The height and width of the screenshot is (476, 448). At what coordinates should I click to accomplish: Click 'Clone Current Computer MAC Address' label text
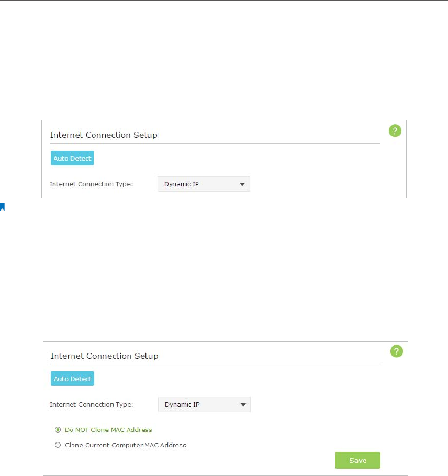[x=126, y=445]
